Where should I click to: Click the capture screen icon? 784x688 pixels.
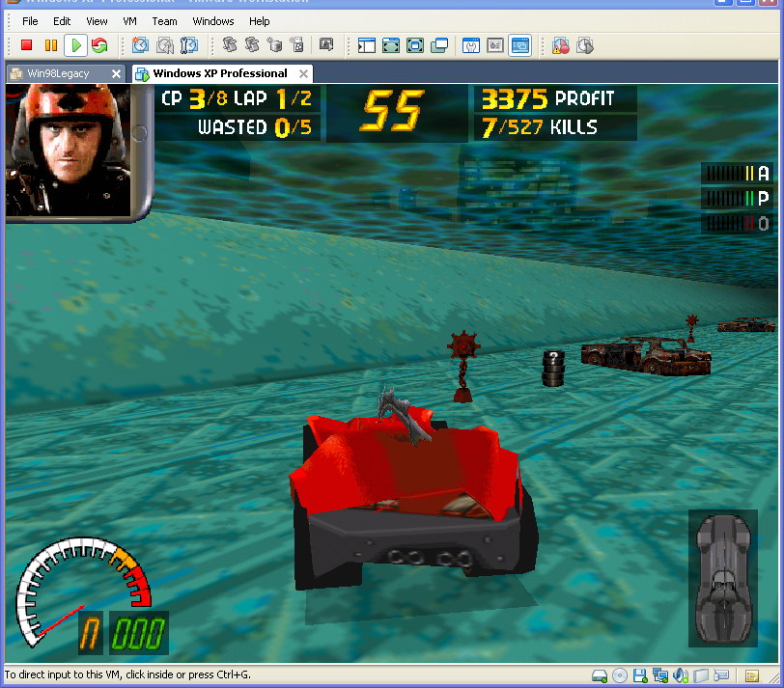click(326, 45)
